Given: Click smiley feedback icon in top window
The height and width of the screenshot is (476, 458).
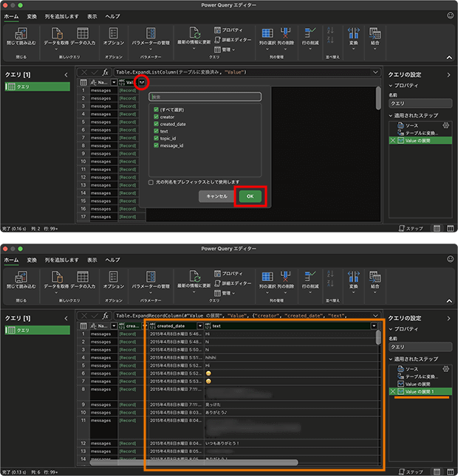Looking at the screenshot, I should 450,15.
